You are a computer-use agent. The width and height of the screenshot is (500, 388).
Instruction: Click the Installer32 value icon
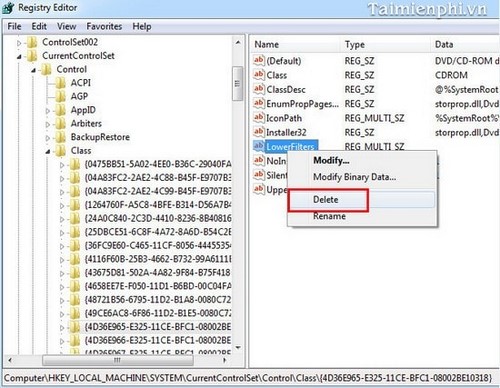click(259, 132)
